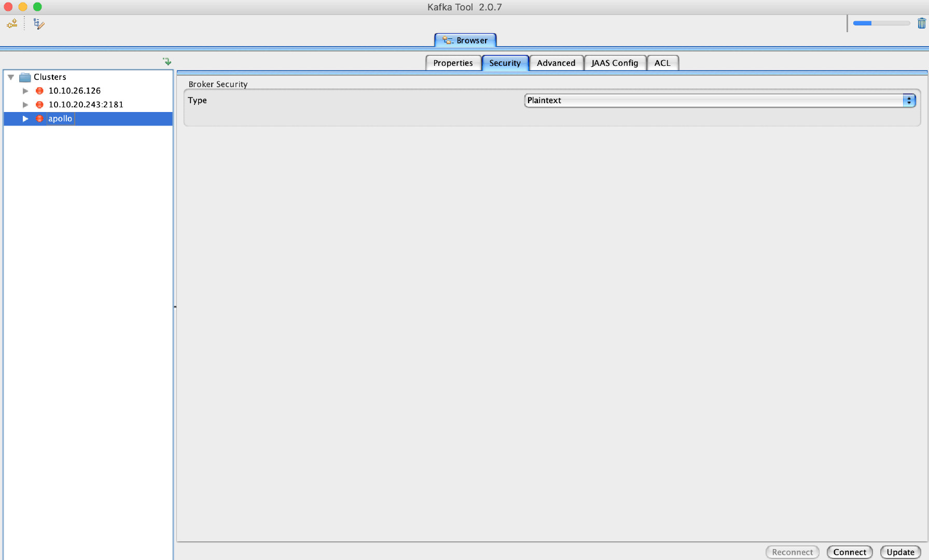Expand the apollo cluster node
This screenshot has height=560, width=929.
(x=25, y=119)
